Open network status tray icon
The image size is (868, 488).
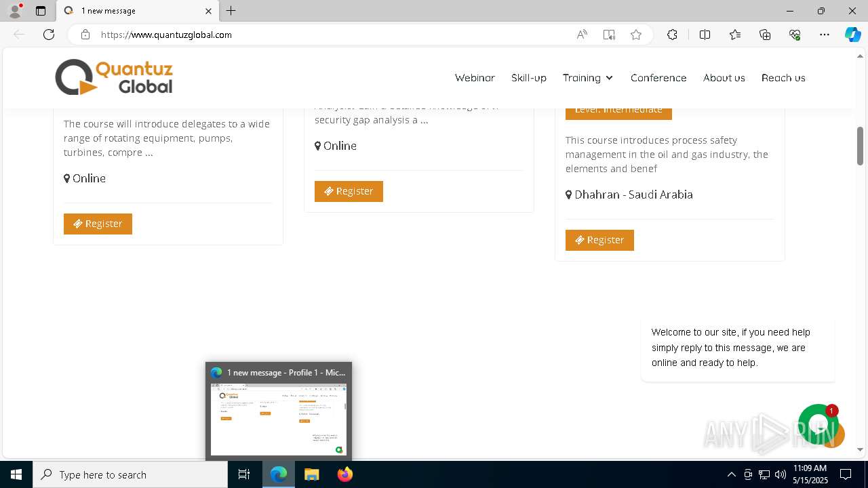pos(764,474)
